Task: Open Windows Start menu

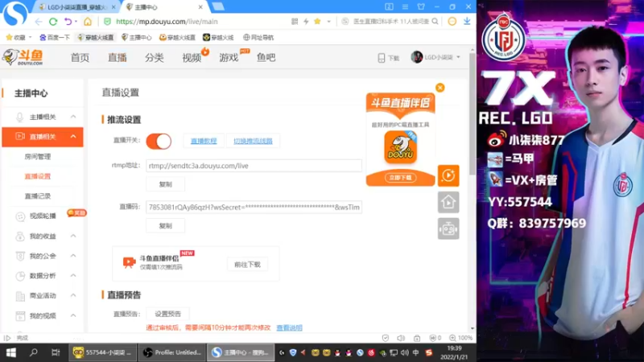Action: [x=11, y=352]
